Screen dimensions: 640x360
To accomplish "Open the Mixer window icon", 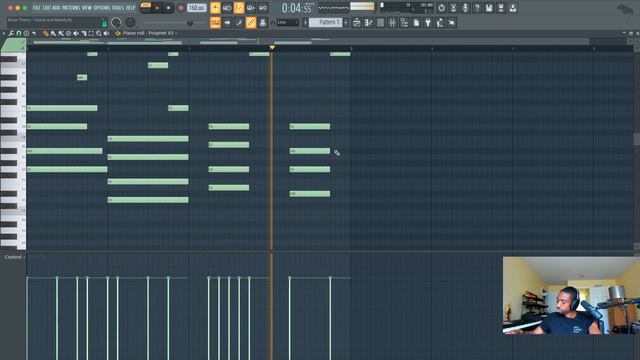I will (392, 22).
